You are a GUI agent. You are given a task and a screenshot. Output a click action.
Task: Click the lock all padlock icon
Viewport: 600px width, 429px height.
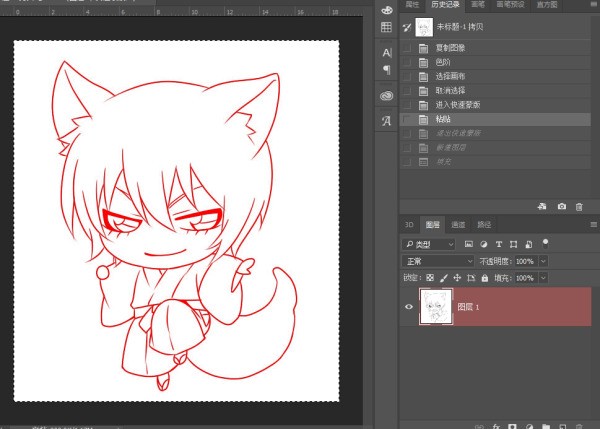pyautogui.click(x=485, y=277)
